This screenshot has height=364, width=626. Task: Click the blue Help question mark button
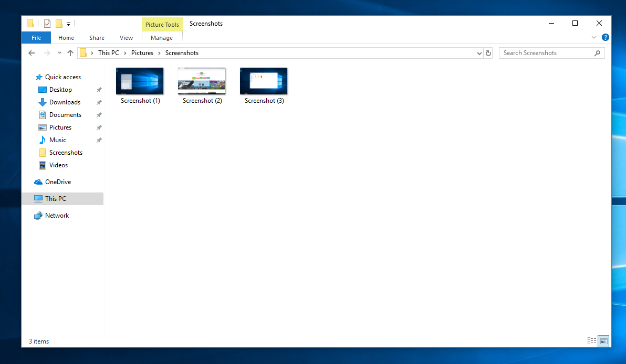tap(606, 37)
